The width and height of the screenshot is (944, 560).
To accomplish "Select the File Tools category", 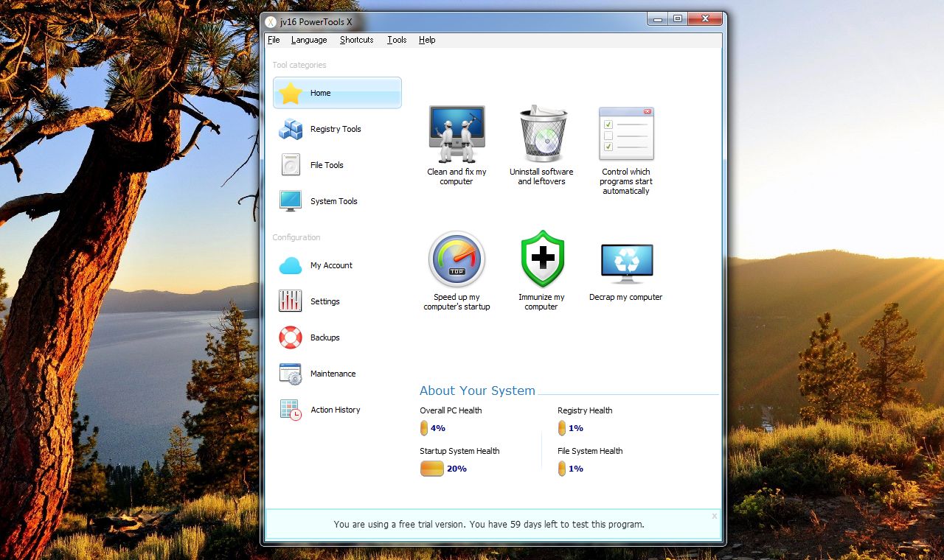I will point(326,165).
